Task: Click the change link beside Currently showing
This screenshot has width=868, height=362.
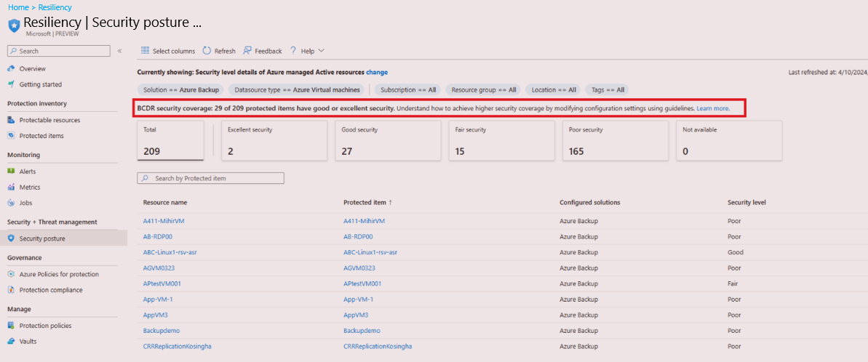Action: [x=377, y=73]
